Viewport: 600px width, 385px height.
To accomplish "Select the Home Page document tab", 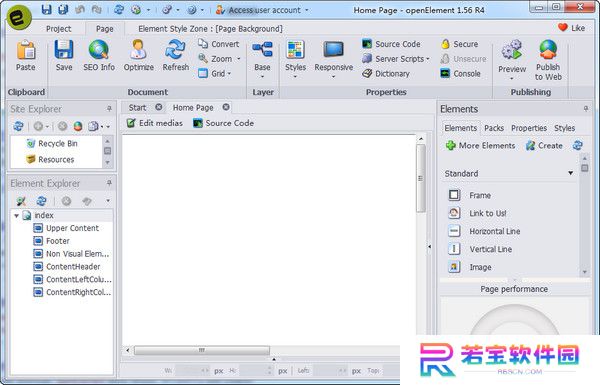I will [x=193, y=108].
